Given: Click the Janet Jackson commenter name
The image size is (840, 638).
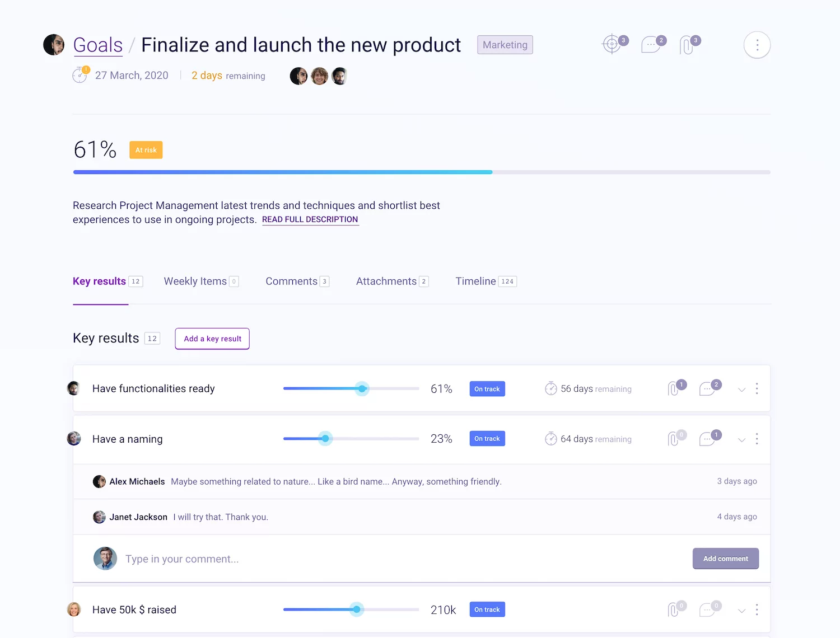Looking at the screenshot, I should [138, 517].
